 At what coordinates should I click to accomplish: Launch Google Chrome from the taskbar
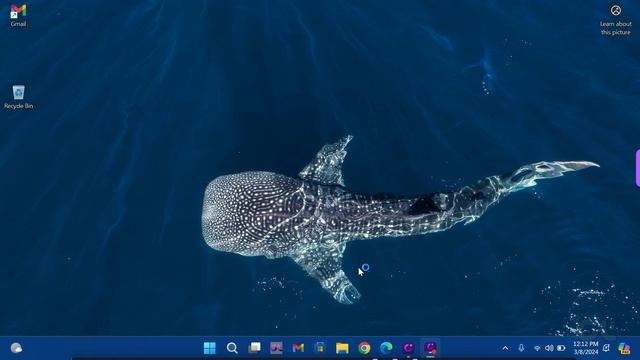pos(364,348)
